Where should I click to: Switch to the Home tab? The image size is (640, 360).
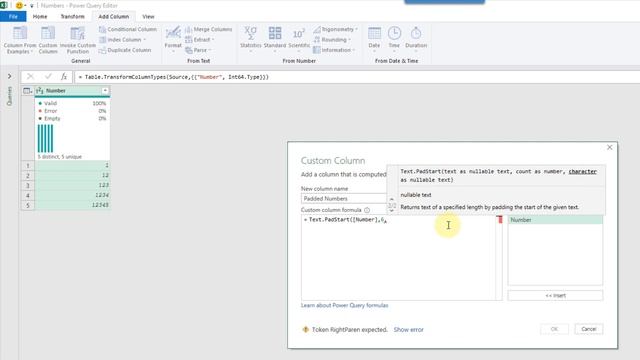tap(40, 16)
